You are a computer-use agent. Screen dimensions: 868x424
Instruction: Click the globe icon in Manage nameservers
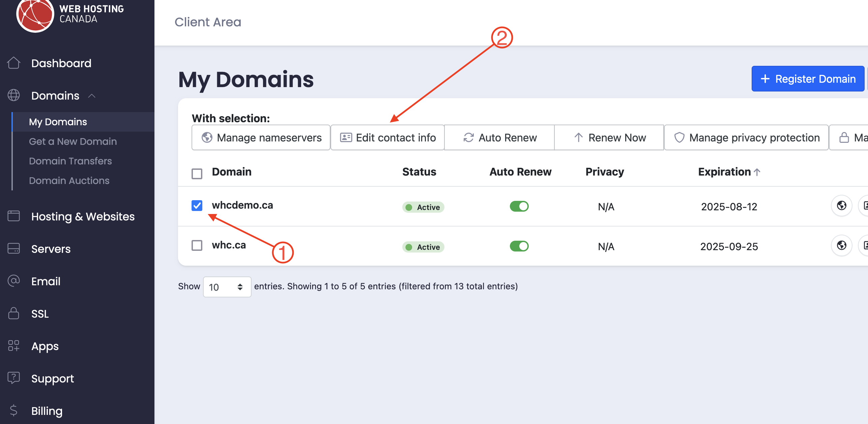tap(207, 137)
